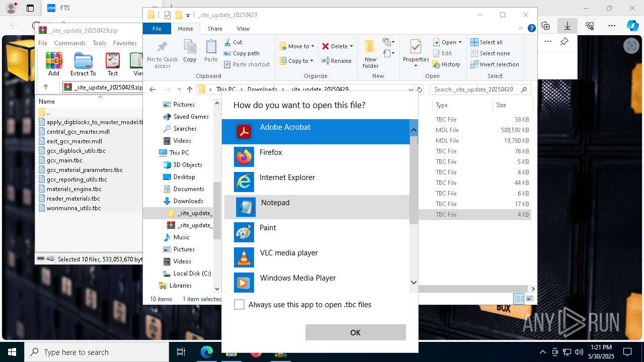Click Paste shortcut in the ribbon
644x362 pixels.
247,64
